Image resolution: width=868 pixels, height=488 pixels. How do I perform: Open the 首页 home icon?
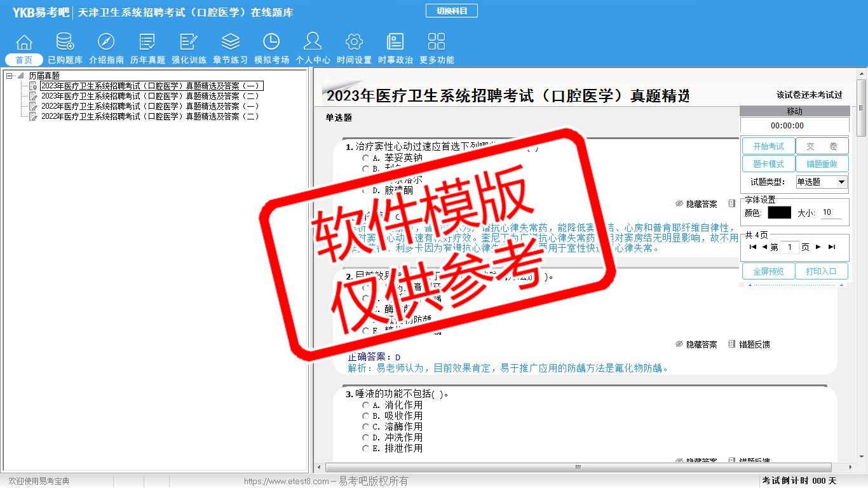[x=24, y=42]
